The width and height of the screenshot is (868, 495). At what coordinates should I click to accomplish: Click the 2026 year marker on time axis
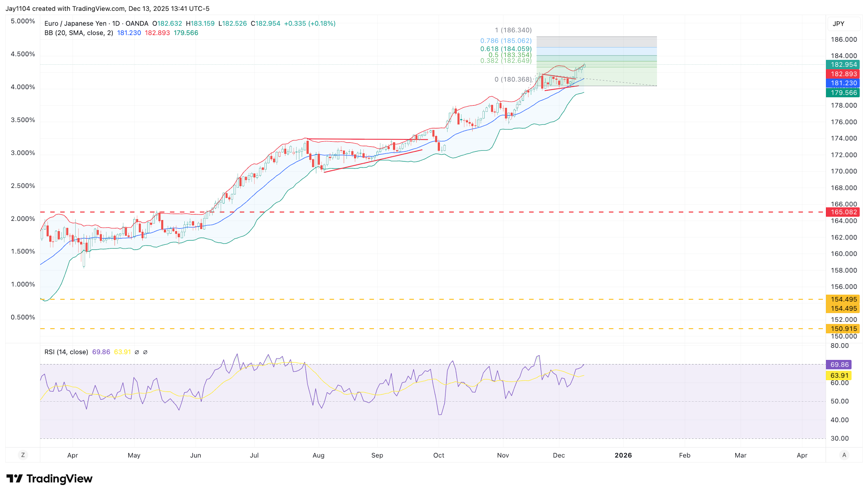623,455
